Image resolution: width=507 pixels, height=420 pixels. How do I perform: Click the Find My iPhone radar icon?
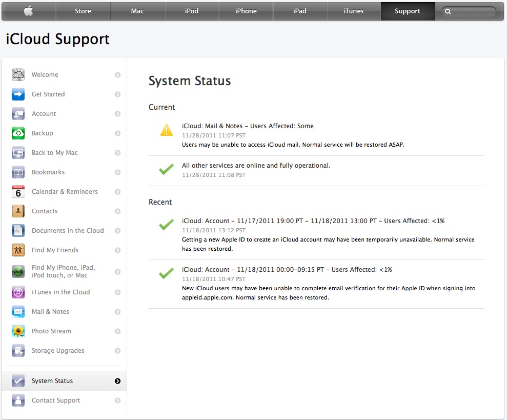pos(18,271)
